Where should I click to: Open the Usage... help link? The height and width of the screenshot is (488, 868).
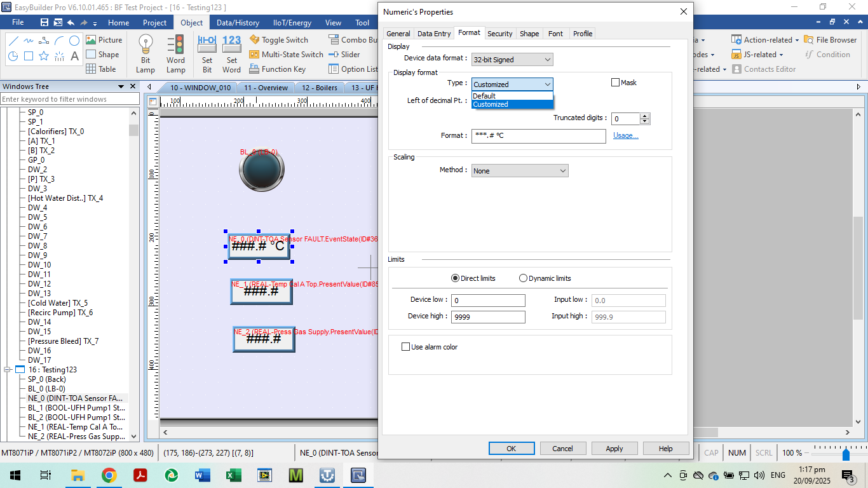click(625, 135)
